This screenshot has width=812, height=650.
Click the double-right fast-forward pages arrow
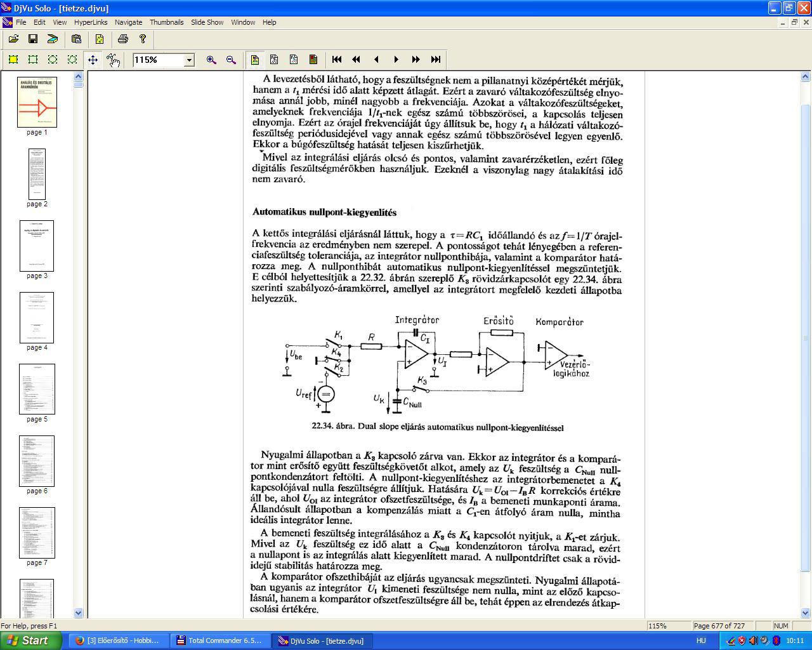click(416, 60)
